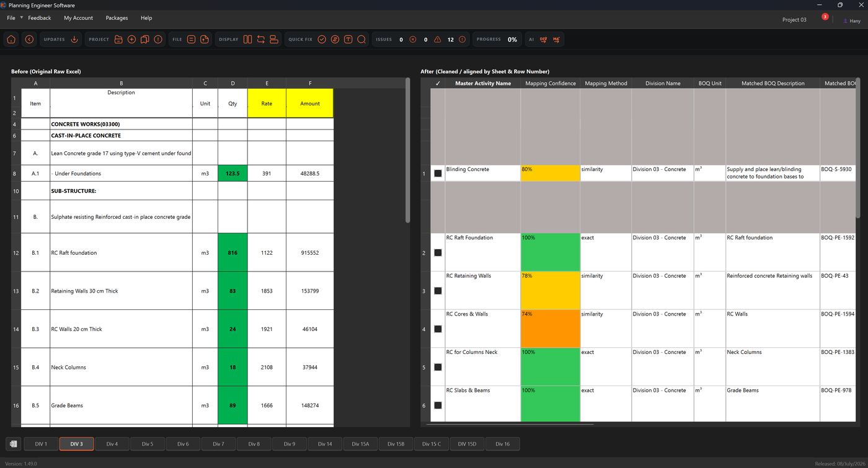Viewport: 868px width, 468px height.
Task: Open project folder icon
Action: (118, 39)
